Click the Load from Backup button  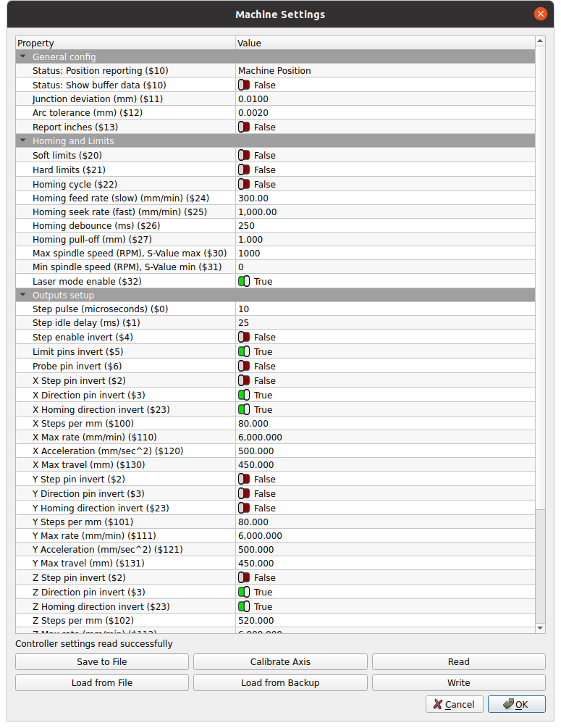click(280, 683)
